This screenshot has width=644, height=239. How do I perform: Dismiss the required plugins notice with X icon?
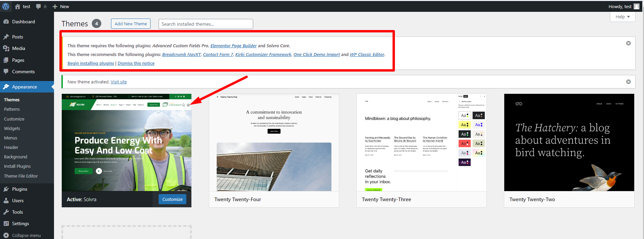pos(628,43)
